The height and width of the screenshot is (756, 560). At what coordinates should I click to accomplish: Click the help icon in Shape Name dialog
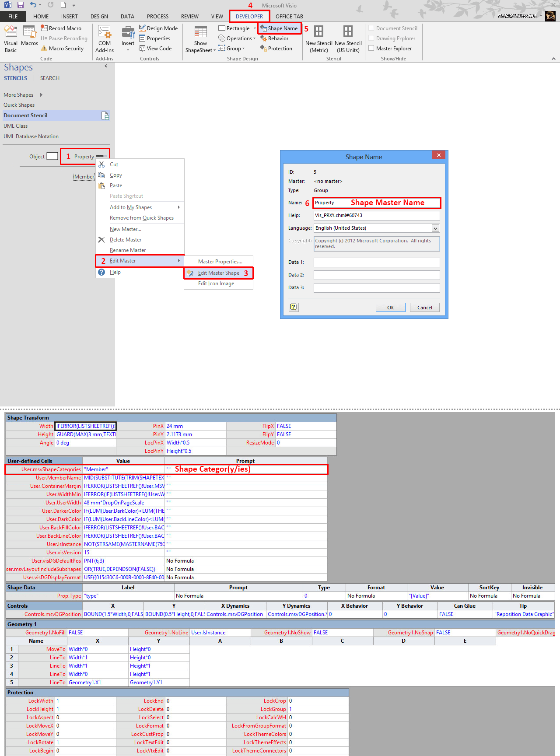294,307
